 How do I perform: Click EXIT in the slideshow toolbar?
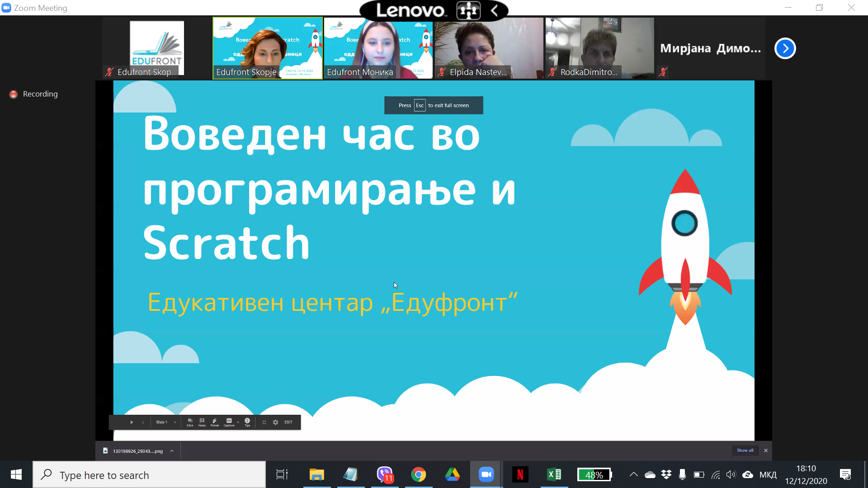pos(288,422)
